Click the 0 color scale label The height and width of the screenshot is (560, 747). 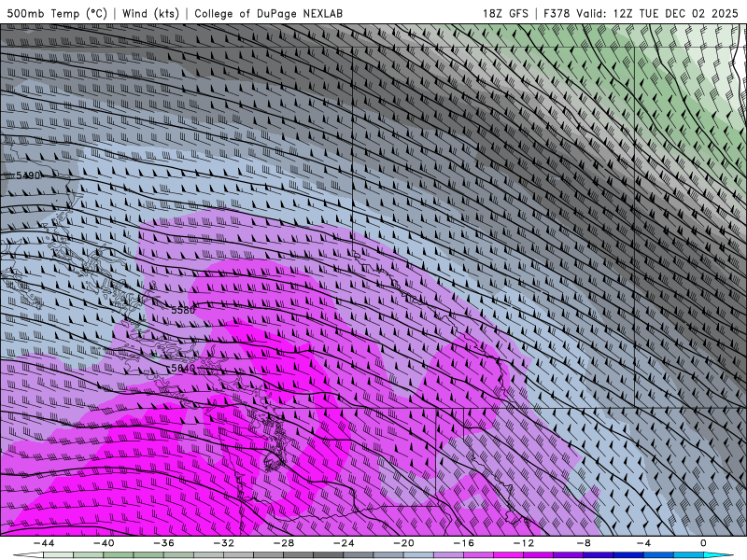coord(703,543)
